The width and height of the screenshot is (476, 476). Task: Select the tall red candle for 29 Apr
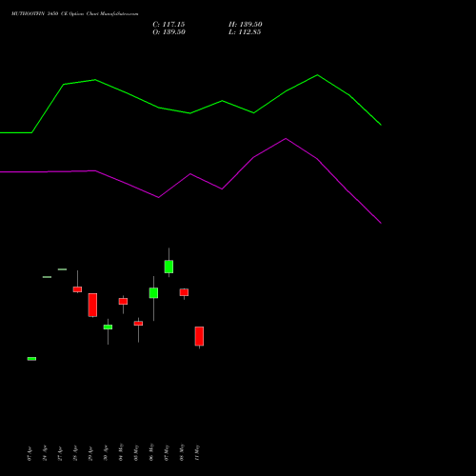(92, 305)
